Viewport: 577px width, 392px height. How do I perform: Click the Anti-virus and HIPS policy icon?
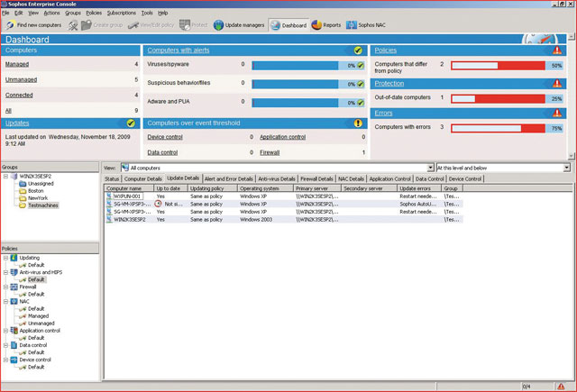click(14, 272)
